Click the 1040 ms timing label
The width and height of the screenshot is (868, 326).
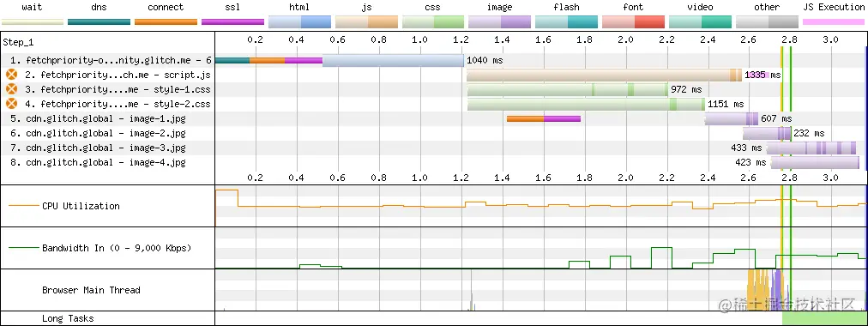[485, 60]
